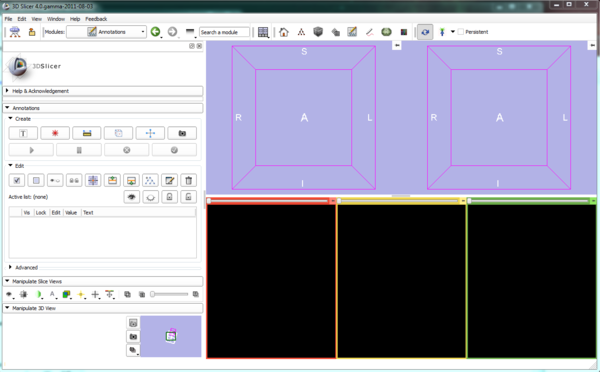Create a text annotation
Viewport: 600px width, 372px height.
click(23, 133)
